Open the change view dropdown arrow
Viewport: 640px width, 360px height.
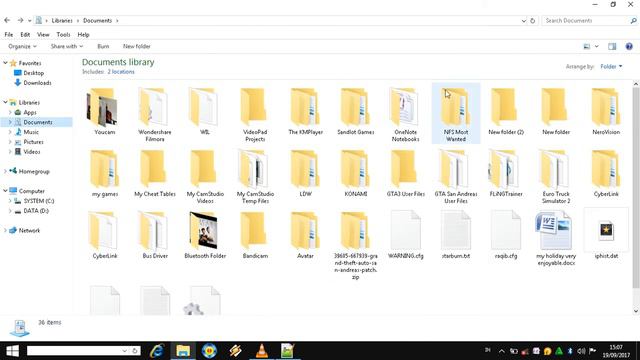tap(596, 47)
